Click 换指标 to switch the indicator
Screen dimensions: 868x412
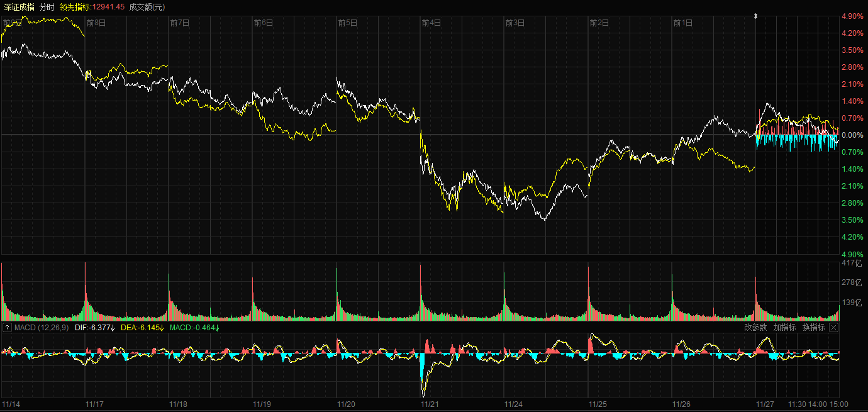pos(813,328)
